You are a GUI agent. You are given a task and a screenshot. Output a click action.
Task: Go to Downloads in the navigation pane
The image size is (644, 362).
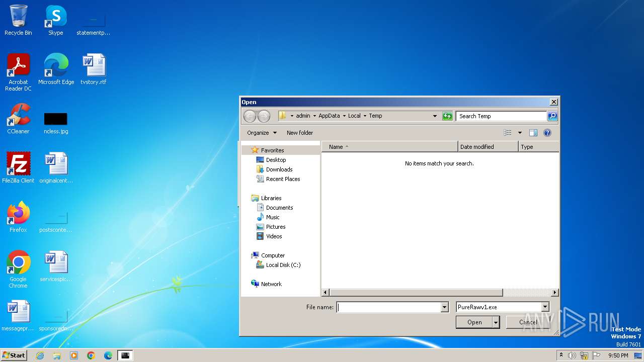coord(279,169)
